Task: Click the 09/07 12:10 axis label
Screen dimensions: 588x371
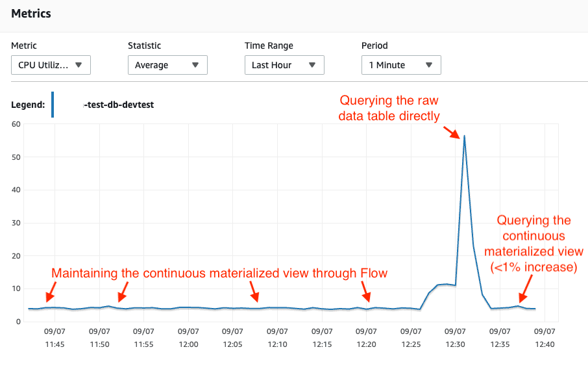Action: (x=277, y=338)
